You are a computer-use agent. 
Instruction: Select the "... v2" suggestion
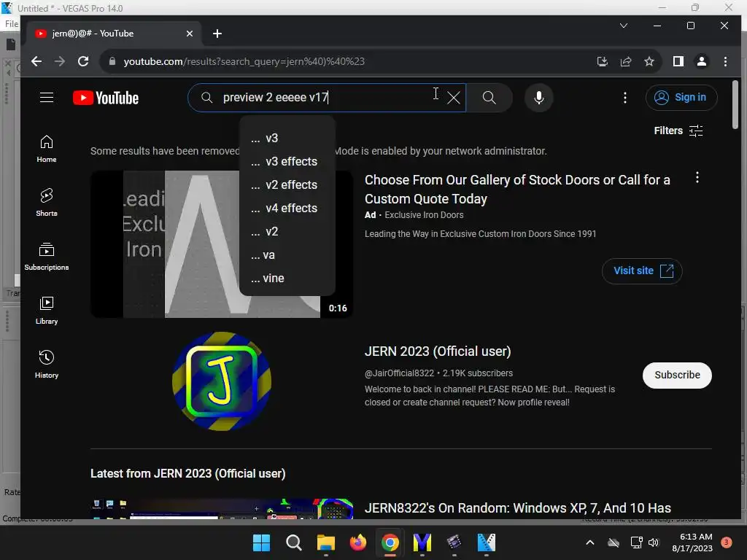click(287, 231)
